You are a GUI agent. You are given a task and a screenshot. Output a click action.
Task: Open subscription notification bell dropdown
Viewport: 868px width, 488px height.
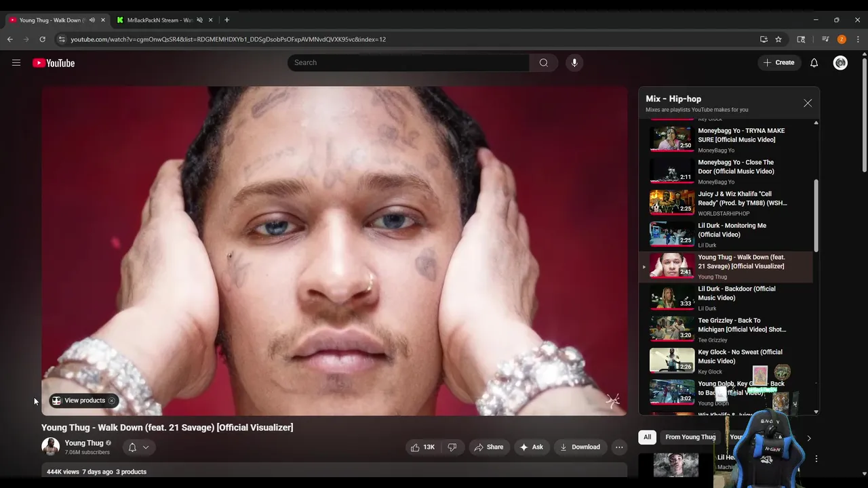point(138,447)
